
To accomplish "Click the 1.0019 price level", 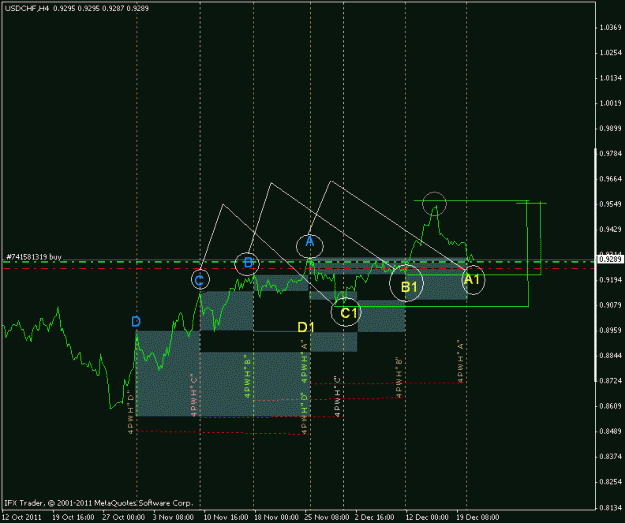I will pyautogui.click(x=610, y=103).
